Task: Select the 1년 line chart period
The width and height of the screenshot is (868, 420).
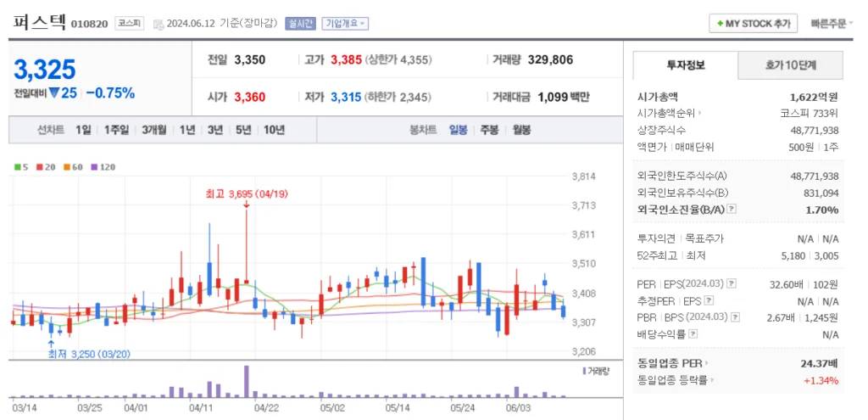Action: (186, 130)
